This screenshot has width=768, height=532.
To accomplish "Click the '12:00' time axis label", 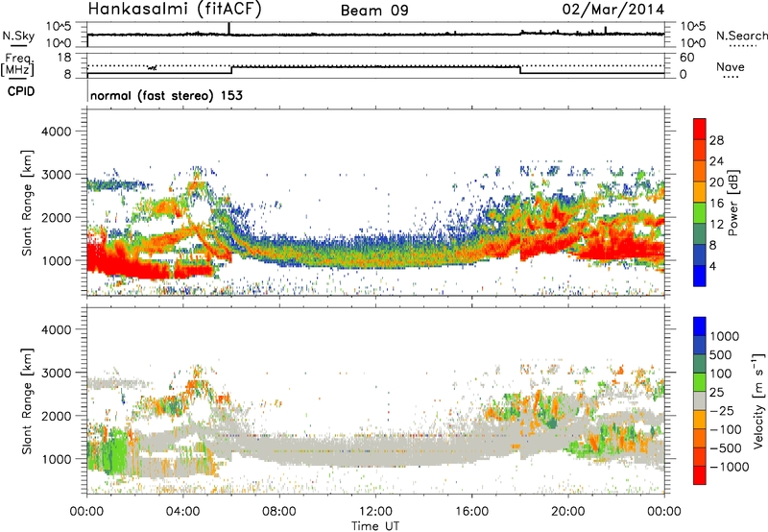I will tap(375, 512).
